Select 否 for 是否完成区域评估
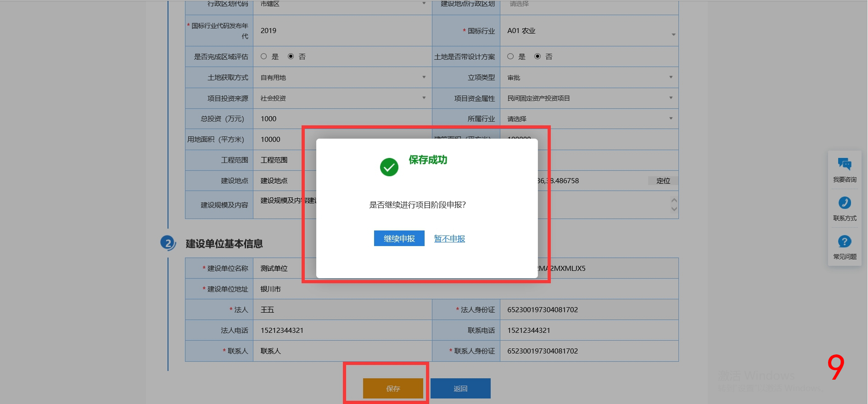This screenshot has height=404, width=868. [x=291, y=56]
